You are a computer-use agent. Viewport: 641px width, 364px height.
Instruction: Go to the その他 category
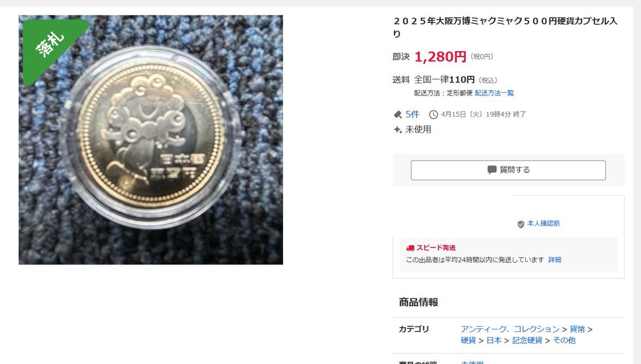(564, 341)
